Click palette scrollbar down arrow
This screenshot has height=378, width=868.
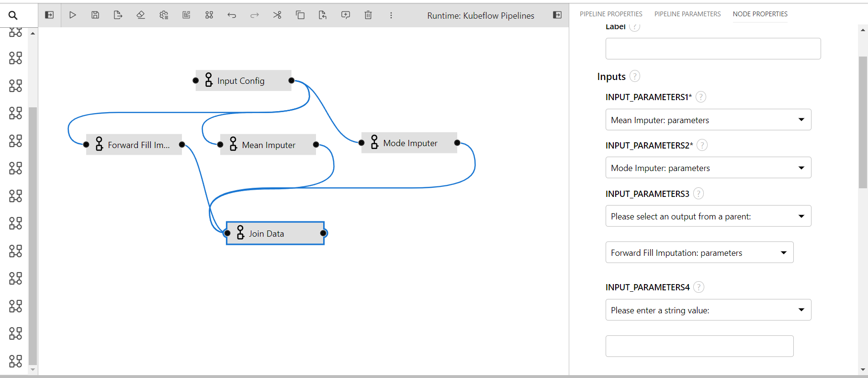click(33, 369)
